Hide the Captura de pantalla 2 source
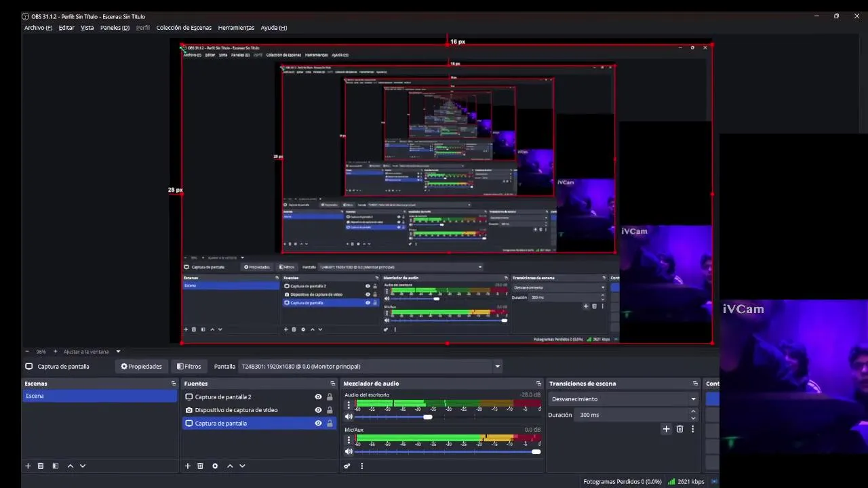The width and height of the screenshot is (868, 488). (318, 397)
